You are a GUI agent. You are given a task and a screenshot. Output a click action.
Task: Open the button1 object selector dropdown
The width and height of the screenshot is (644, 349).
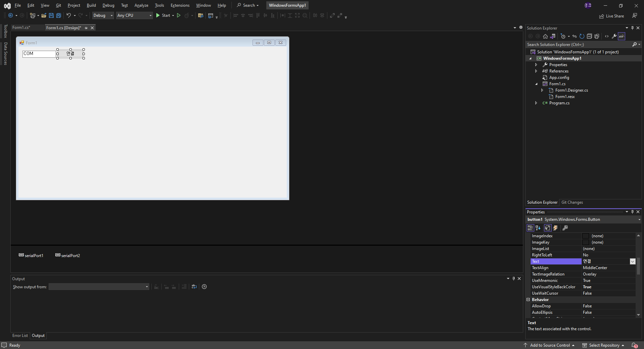click(x=639, y=219)
